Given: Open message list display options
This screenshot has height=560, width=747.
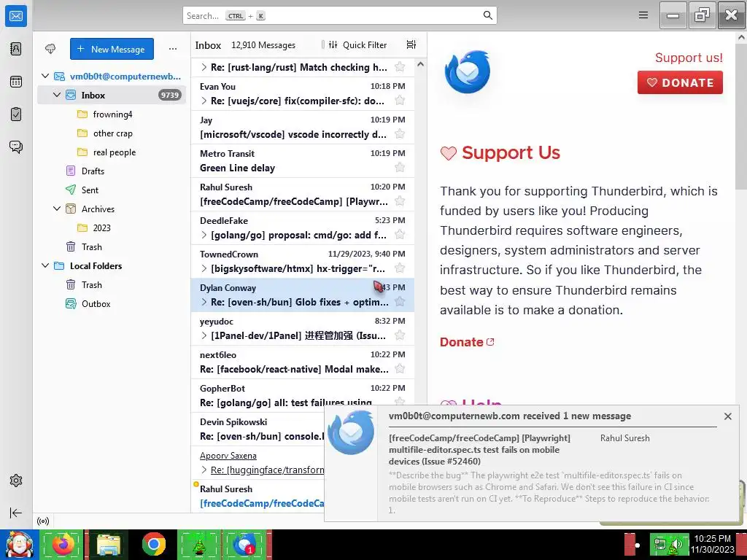Looking at the screenshot, I should [x=411, y=44].
